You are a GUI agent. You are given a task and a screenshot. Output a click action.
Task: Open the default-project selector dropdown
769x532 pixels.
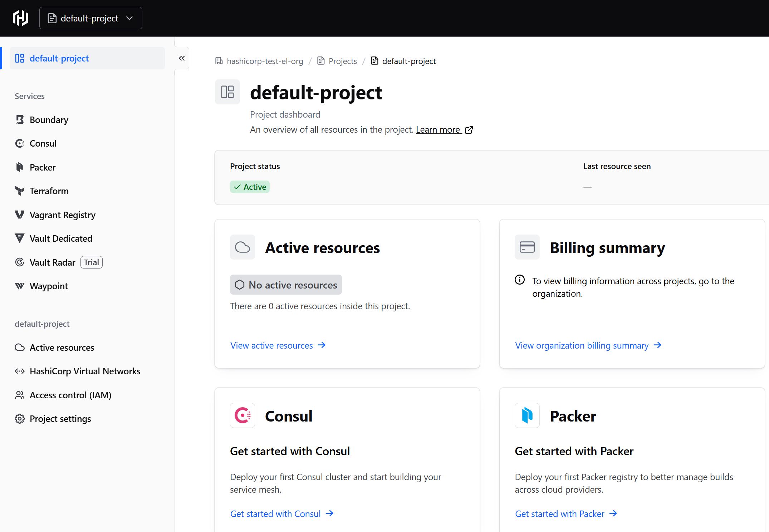coord(90,18)
